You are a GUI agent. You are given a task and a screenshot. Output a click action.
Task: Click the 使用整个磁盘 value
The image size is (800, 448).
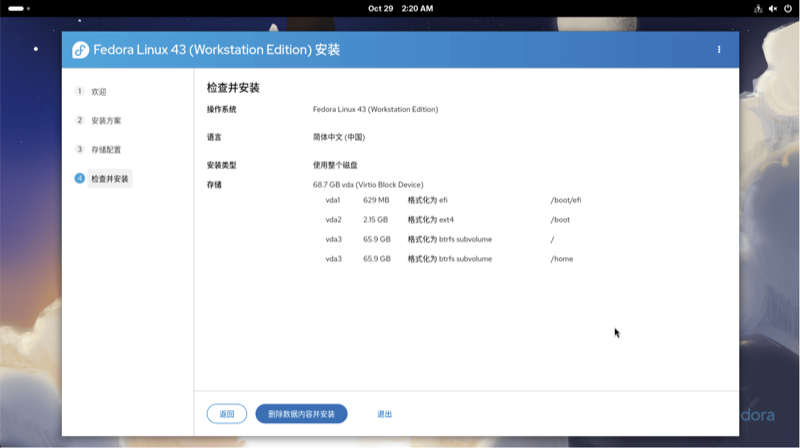(x=335, y=165)
